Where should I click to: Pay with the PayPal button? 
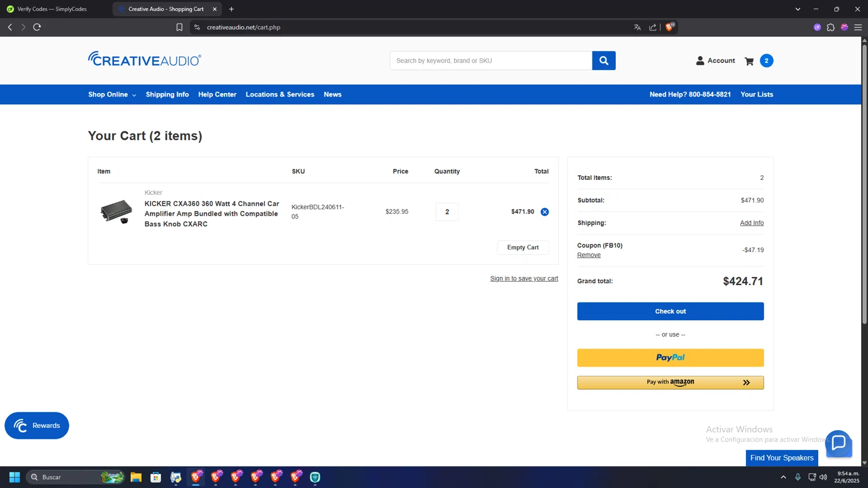[670, 357]
